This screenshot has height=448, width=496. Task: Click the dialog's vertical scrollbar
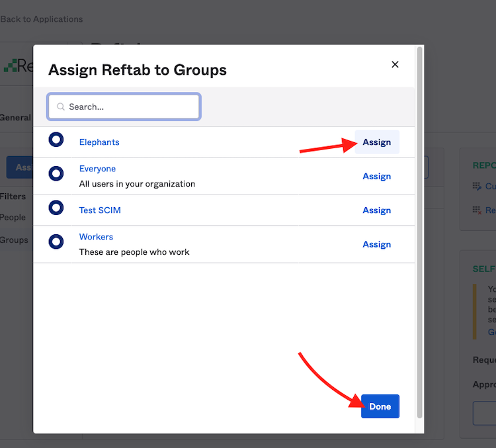coord(420,233)
